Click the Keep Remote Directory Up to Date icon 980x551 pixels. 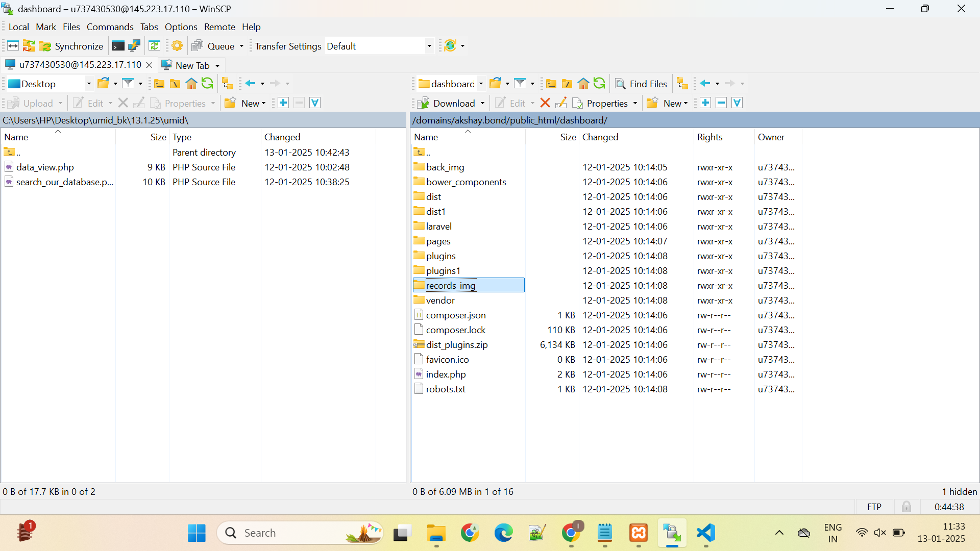(154, 46)
